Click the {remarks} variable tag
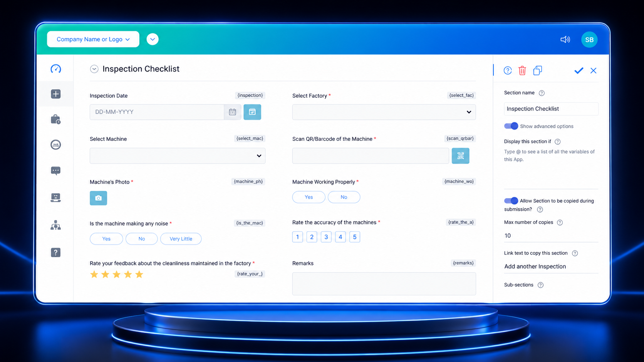 click(463, 263)
